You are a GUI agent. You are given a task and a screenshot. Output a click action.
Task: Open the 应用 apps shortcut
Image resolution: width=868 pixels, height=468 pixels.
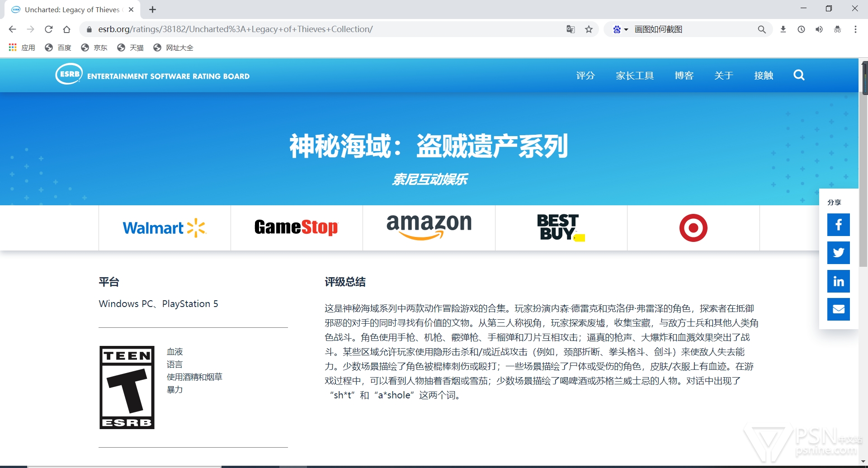tap(22, 47)
